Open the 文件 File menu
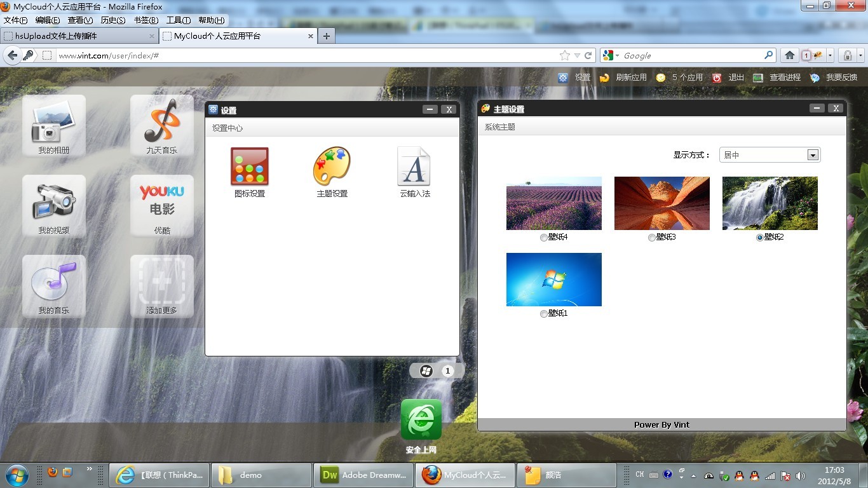This screenshot has width=868, height=488. tap(15, 20)
